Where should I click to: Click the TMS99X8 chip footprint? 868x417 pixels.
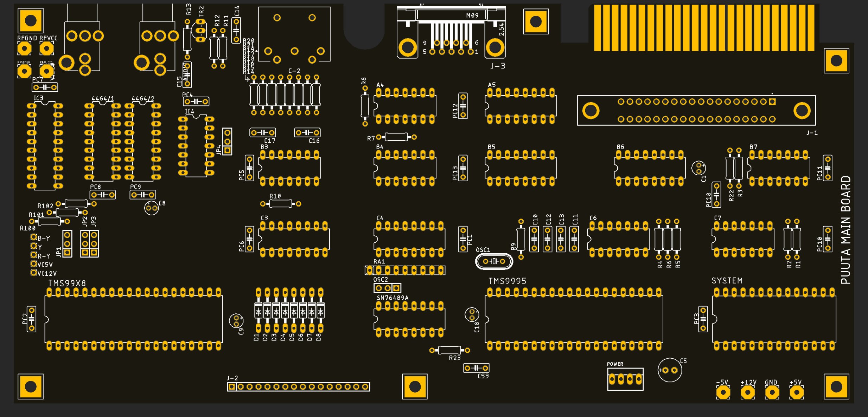click(134, 319)
